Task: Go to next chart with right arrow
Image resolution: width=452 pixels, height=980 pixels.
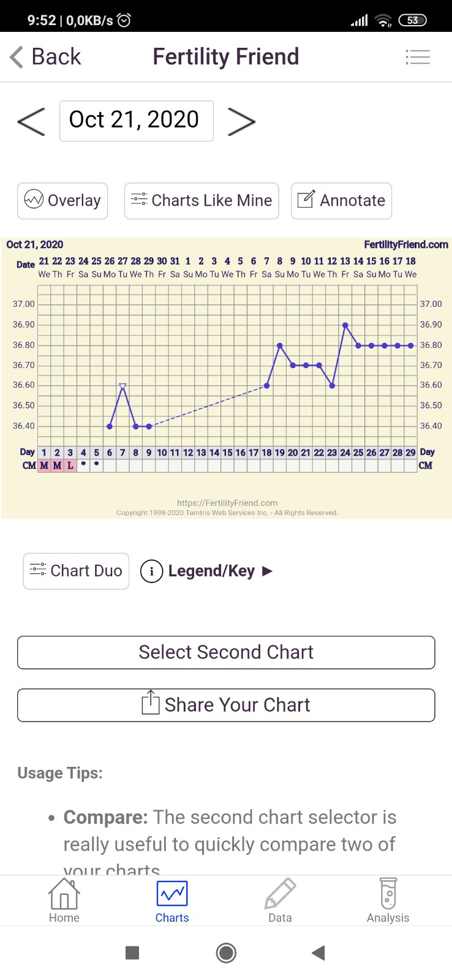Action: pos(241,121)
